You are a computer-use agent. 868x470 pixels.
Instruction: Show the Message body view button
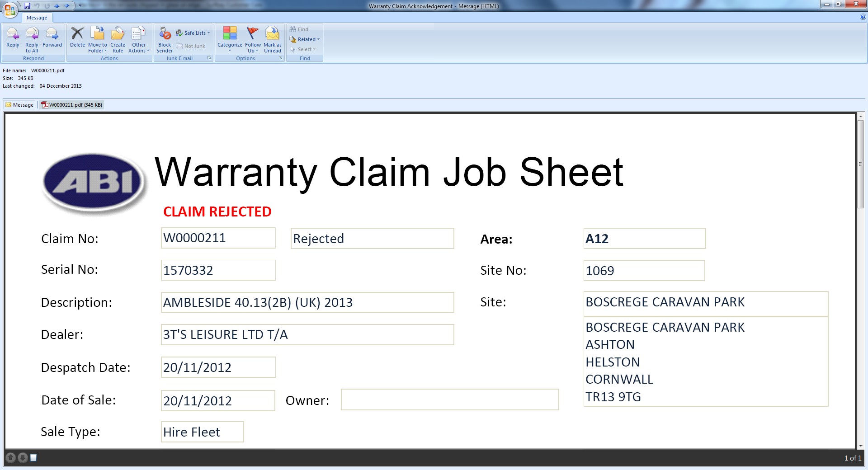pos(19,105)
